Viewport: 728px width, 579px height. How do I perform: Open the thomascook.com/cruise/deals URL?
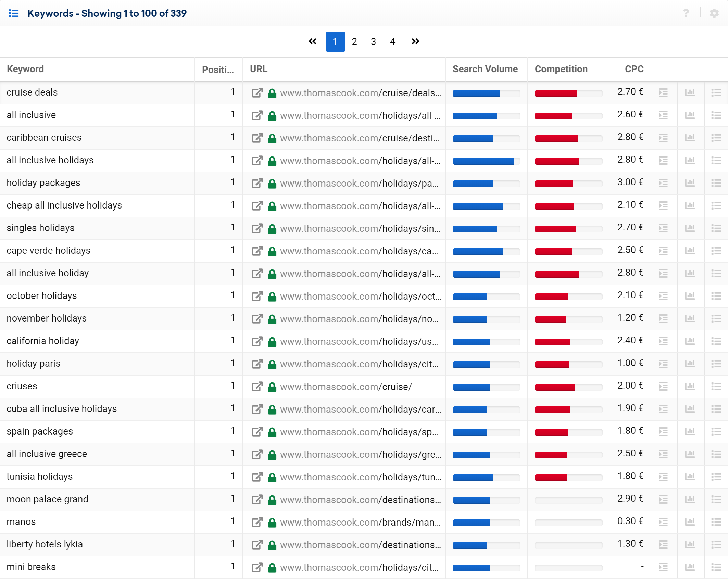[x=361, y=93]
